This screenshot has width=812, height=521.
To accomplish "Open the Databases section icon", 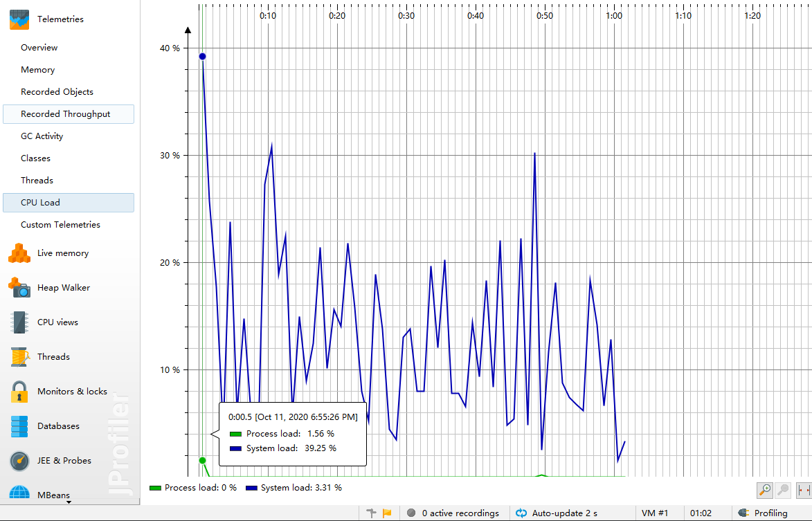I will pos(19,426).
